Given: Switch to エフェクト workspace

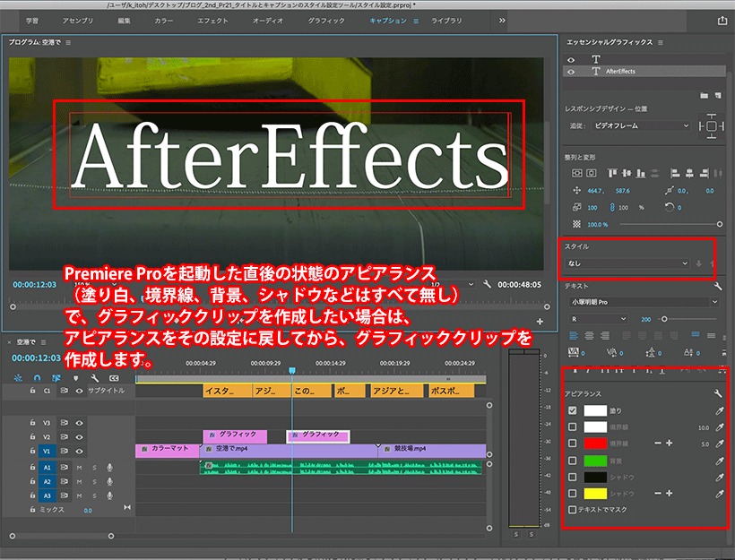Looking at the screenshot, I should pos(212,22).
